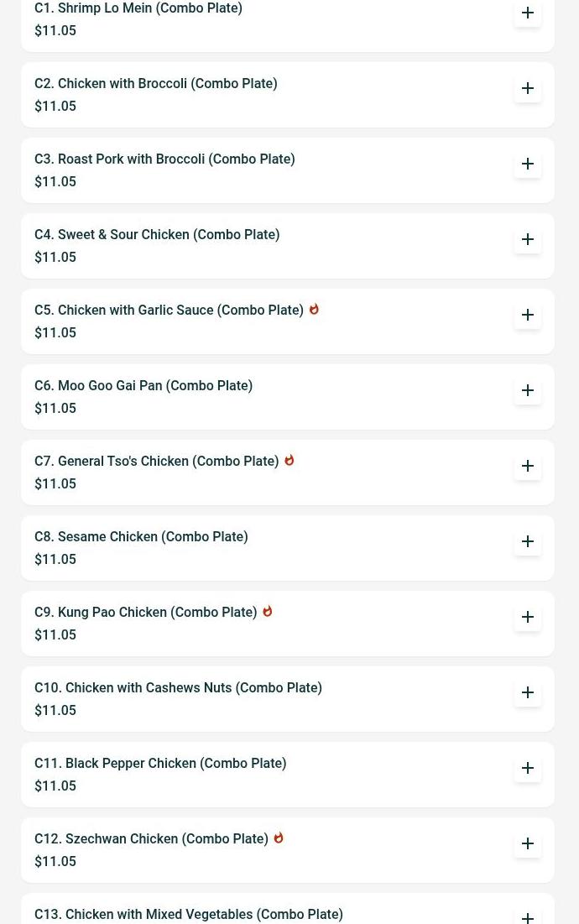
Task: Click spicy flame icon on Garlic Sauce Chicken
Action: (314, 309)
